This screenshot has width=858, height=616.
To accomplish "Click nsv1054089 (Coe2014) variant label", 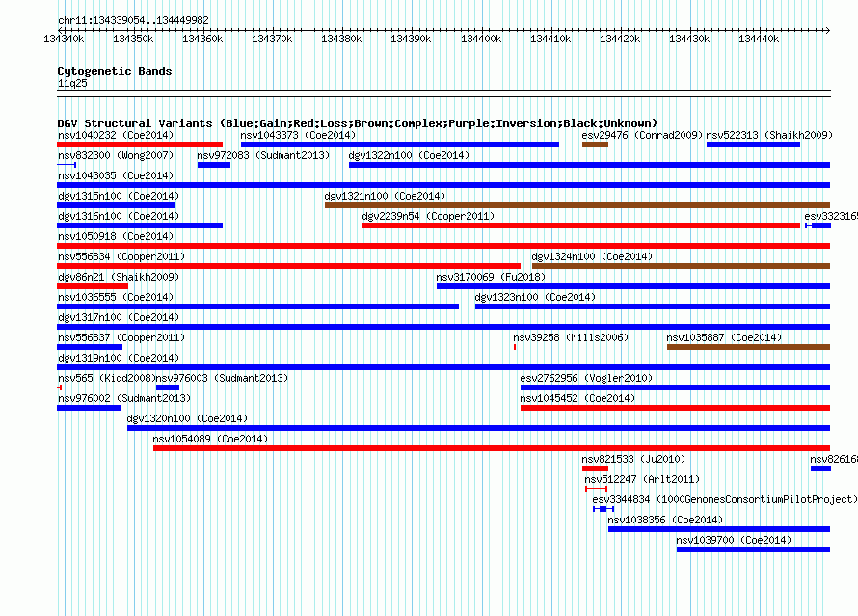I will point(210,439).
